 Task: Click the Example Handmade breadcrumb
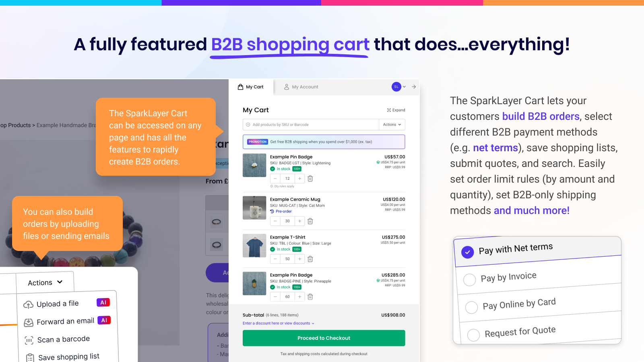tap(66, 125)
